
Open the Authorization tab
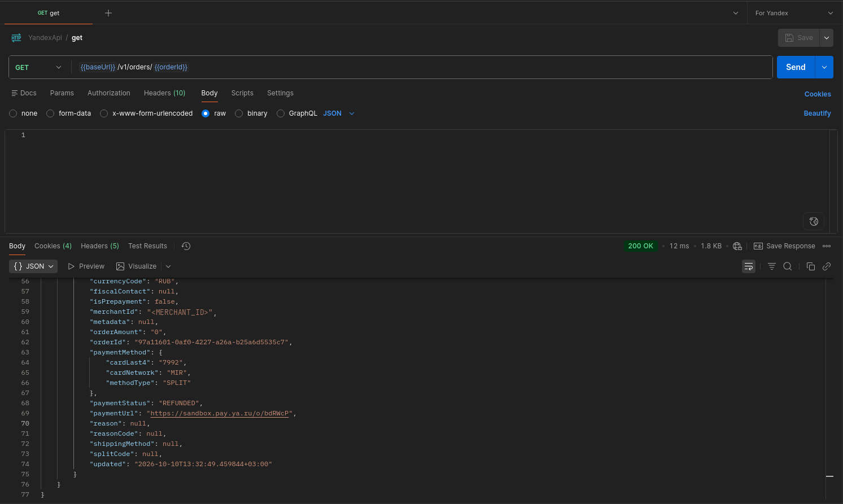(x=109, y=93)
